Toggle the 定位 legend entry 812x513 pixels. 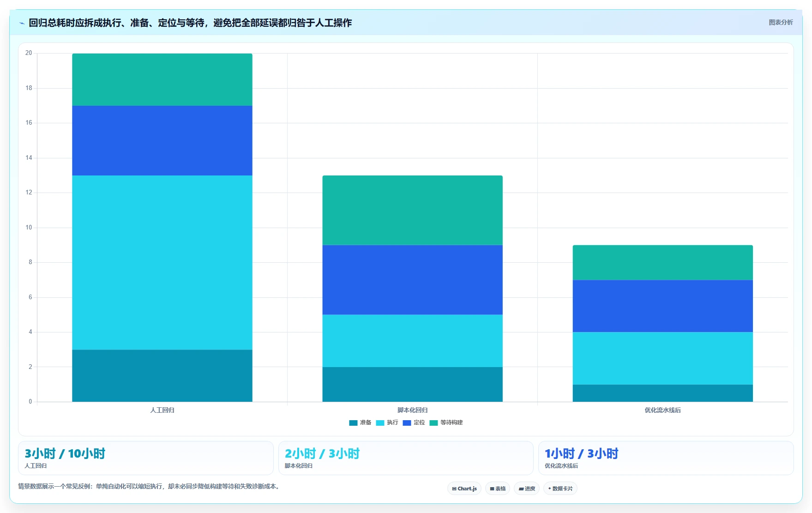point(414,423)
